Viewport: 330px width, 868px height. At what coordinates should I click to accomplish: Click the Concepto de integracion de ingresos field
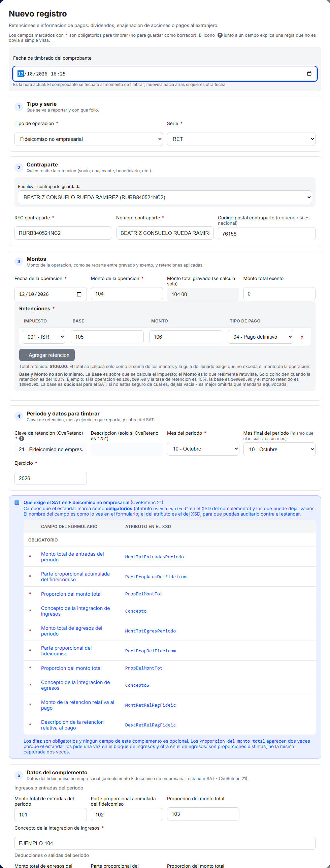tap(165, 843)
